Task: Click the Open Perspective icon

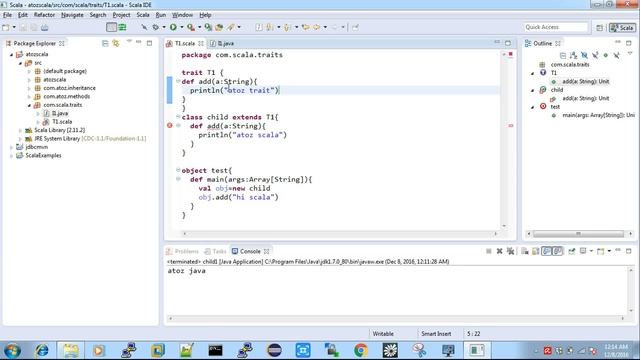Action: (599, 27)
